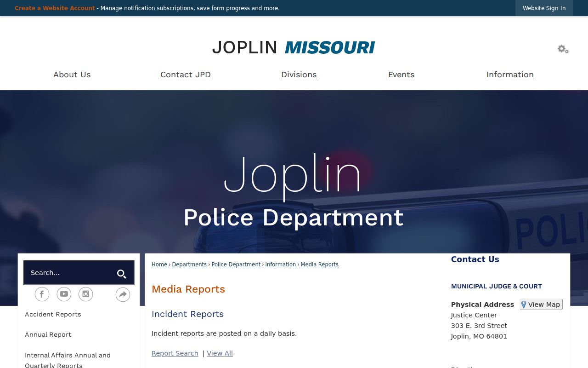588x368 pixels.
Task: Click the 303 E. 3rd Street address
Action: pos(479,326)
